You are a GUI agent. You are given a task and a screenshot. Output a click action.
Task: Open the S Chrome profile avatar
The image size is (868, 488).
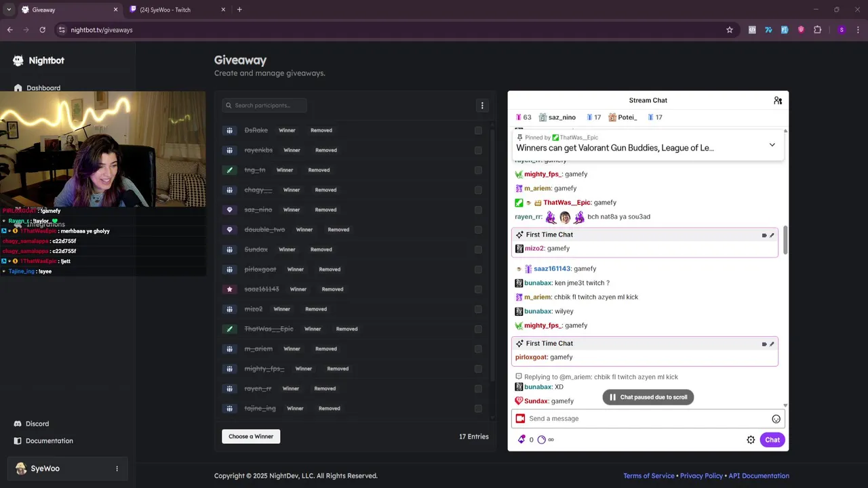pyautogui.click(x=842, y=30)
